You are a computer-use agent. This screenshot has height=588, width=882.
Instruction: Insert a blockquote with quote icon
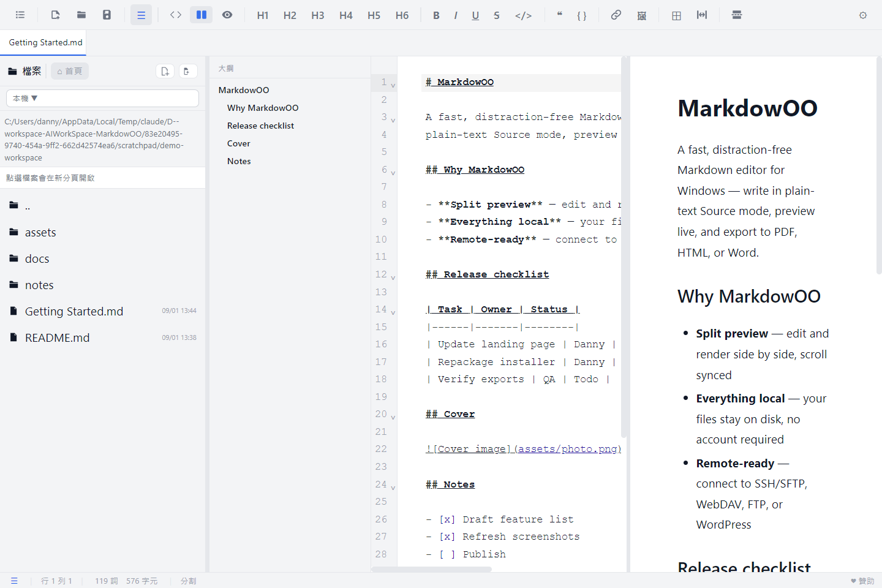tap(559, 15)
